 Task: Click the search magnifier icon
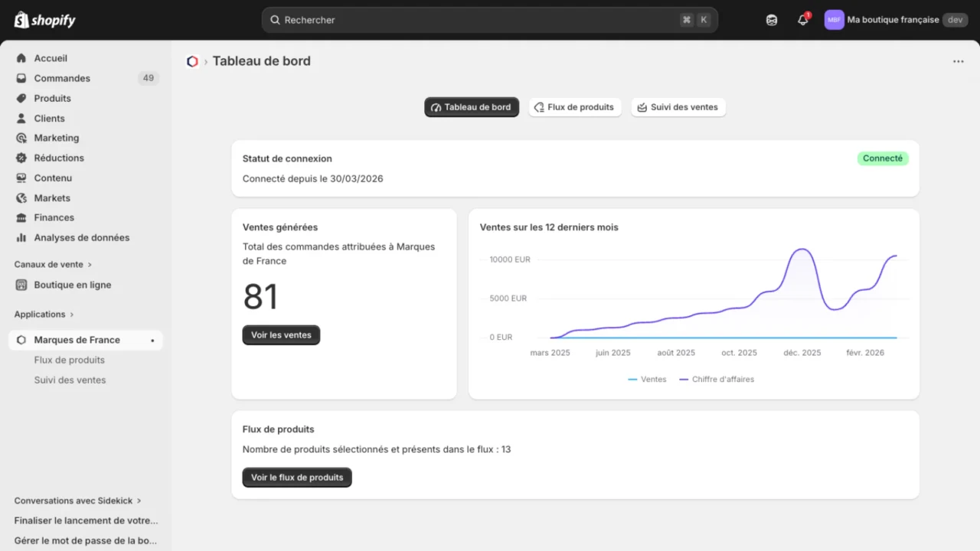click(276, 20)
